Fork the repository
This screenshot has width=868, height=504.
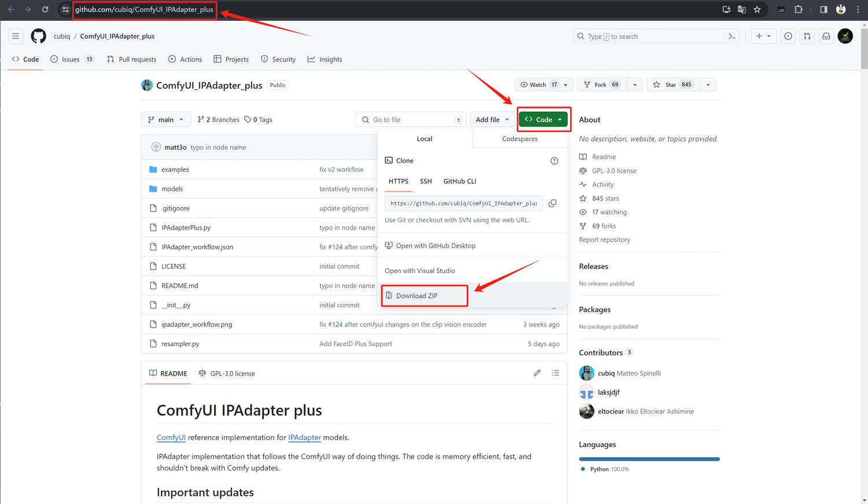(x=602, y=84)
